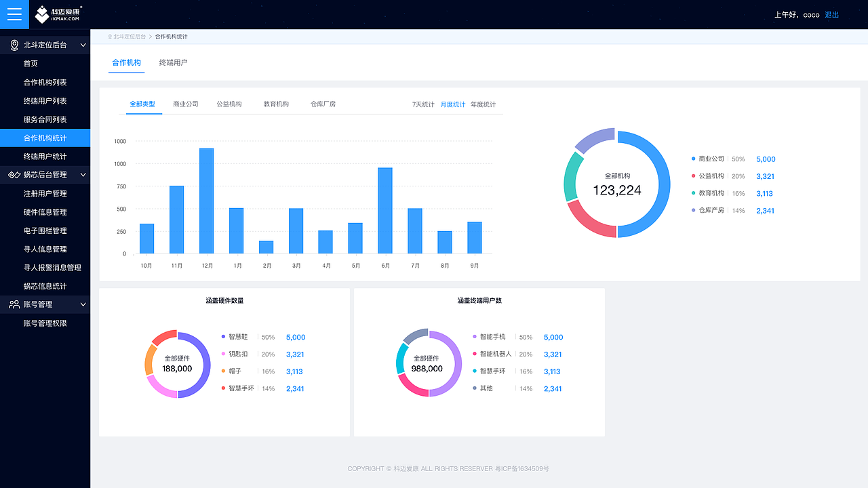868x488 pixels.
Task: Select 合作机构统计 in the sidebar
Action: point(45,138)
